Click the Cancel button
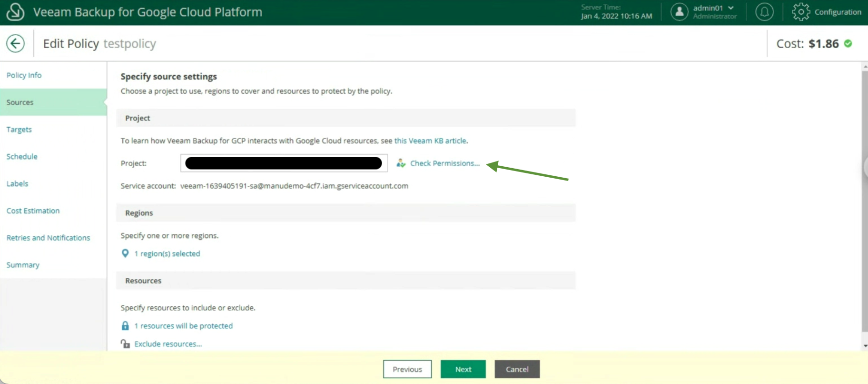The width and height of the screenshot is (868, 384). point(517,369)
